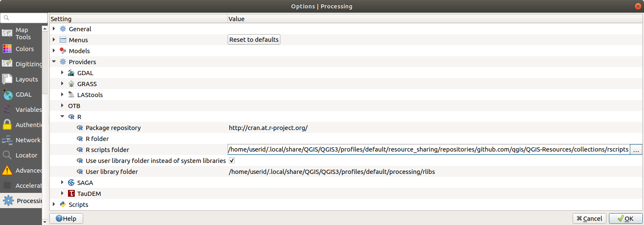Image resolution: width=644 pixels, height=225 pixels.
Task: Select the Network settings tab
Action: (x=21, y=140)
